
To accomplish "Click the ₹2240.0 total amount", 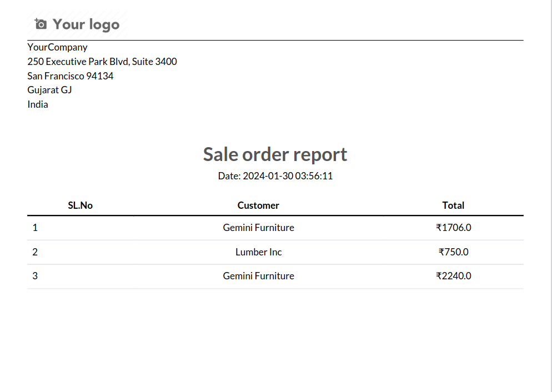I will 453,276.
